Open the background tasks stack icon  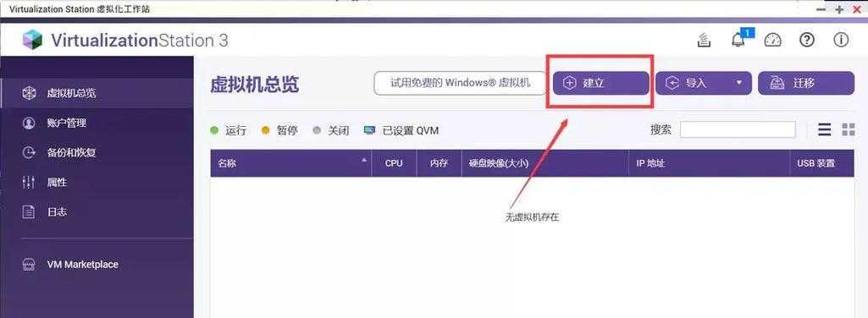pyautogui.click(x=704, y=40)
